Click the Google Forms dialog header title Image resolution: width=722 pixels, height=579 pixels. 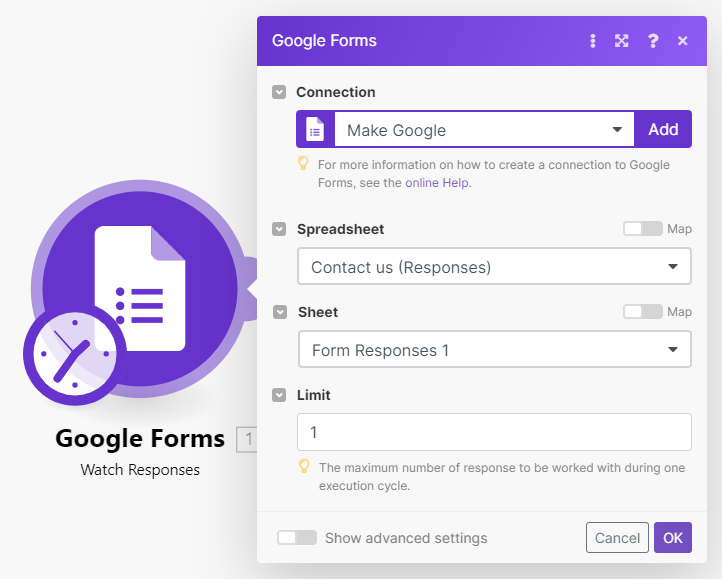click(324, 41)
